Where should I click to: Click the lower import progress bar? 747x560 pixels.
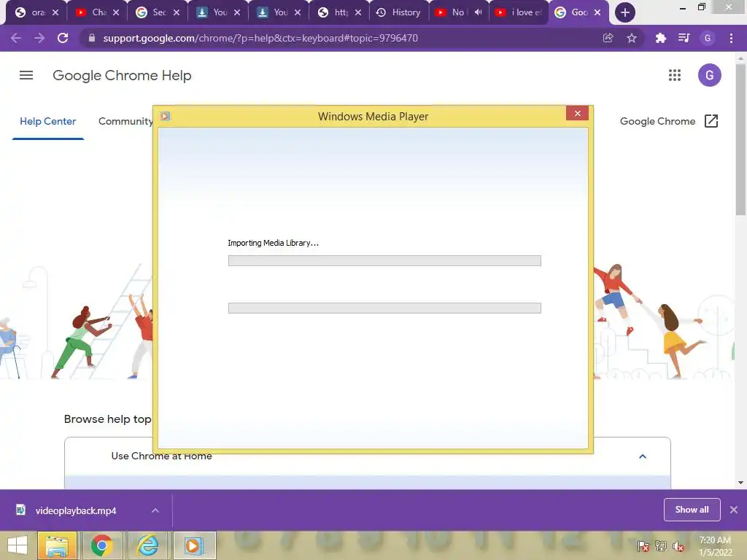click(x=384, y=308)
